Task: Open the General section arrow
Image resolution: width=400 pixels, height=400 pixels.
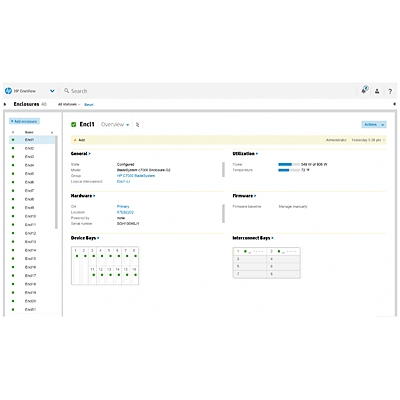Action: point(89,154)
